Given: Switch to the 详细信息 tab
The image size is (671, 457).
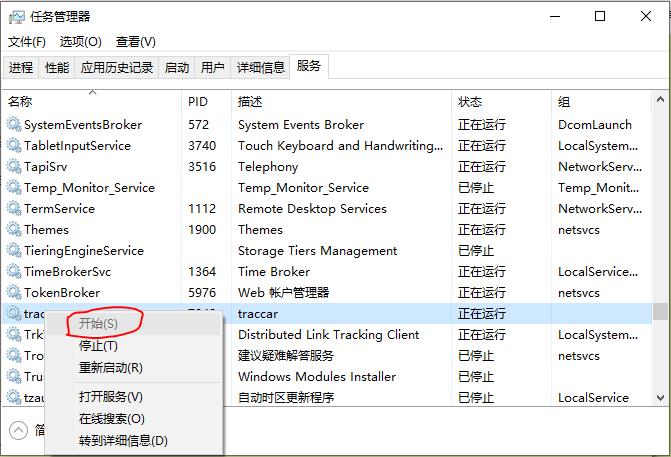Looking at the screenshot, I should click(260, 68).
